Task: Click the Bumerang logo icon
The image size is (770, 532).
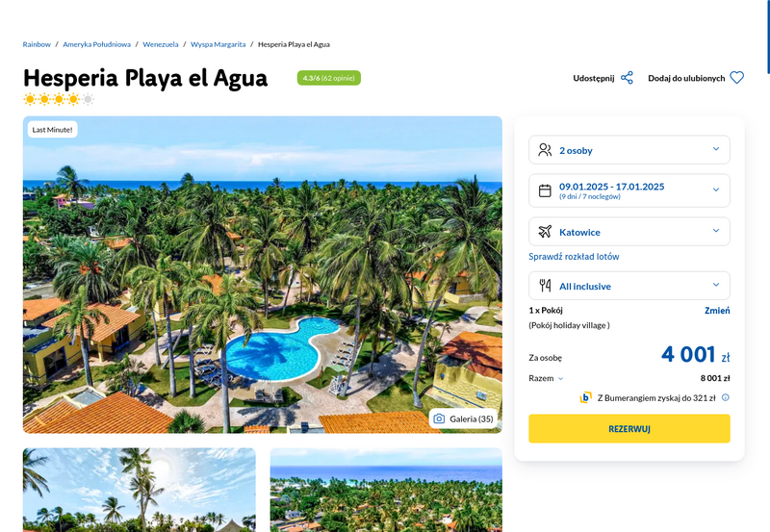Action: coord(585,397)
